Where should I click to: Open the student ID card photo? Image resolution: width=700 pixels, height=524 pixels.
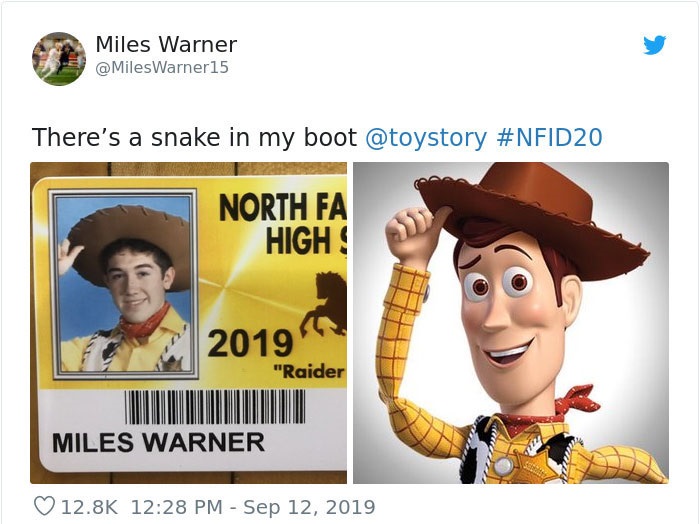188,323
